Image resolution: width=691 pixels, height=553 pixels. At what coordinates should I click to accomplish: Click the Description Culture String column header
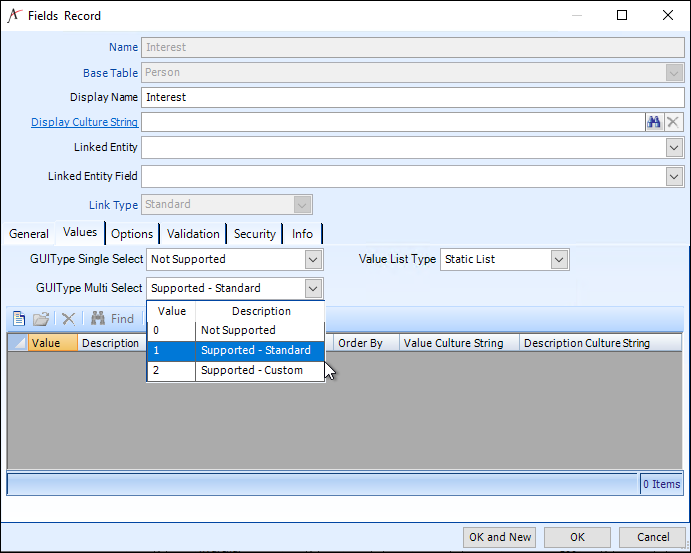600,343
